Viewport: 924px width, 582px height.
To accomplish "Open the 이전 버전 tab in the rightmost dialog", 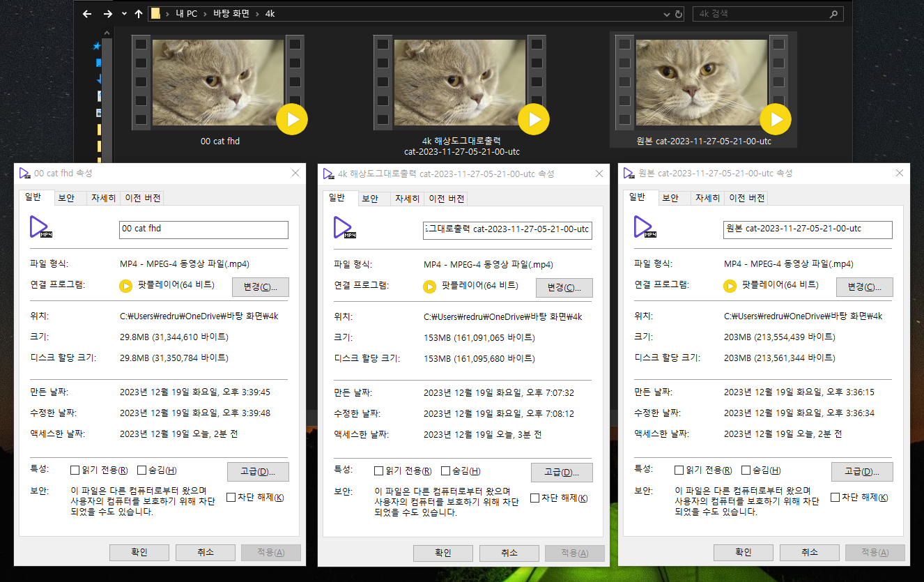I will click(746, 197).
